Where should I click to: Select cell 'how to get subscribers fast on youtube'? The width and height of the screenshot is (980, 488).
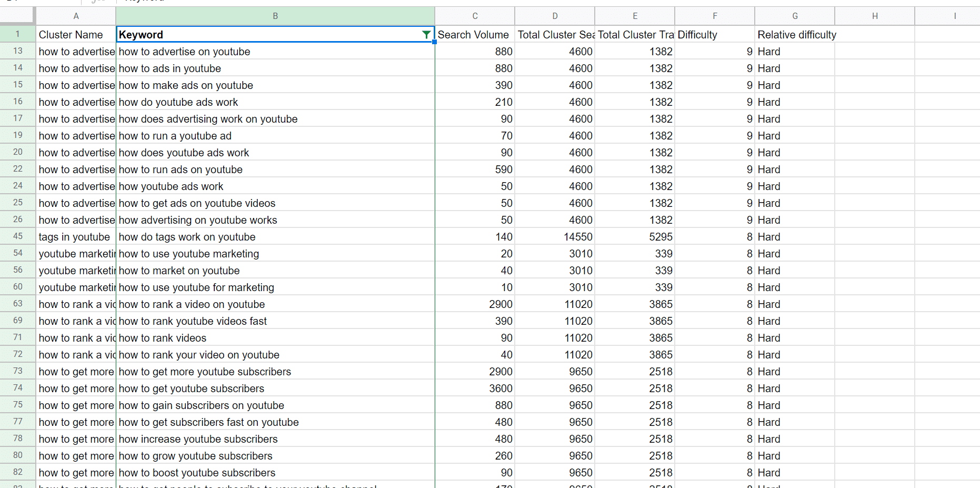click(275, 422)
